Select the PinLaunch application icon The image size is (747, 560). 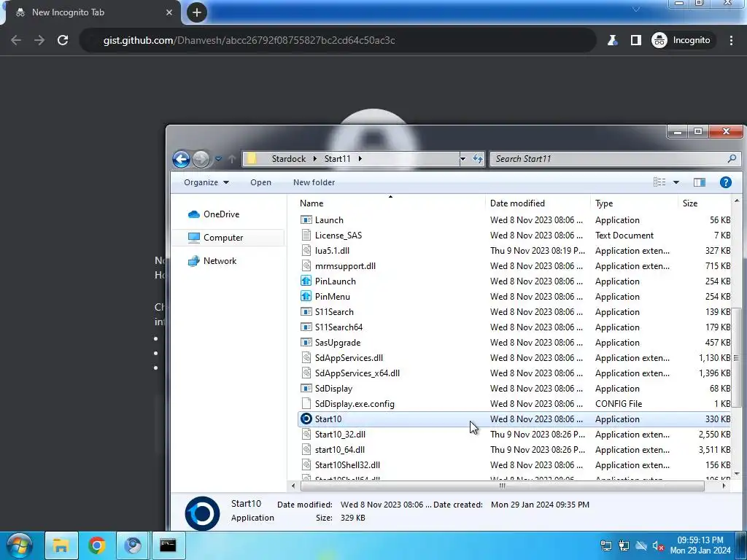point(306,281)
